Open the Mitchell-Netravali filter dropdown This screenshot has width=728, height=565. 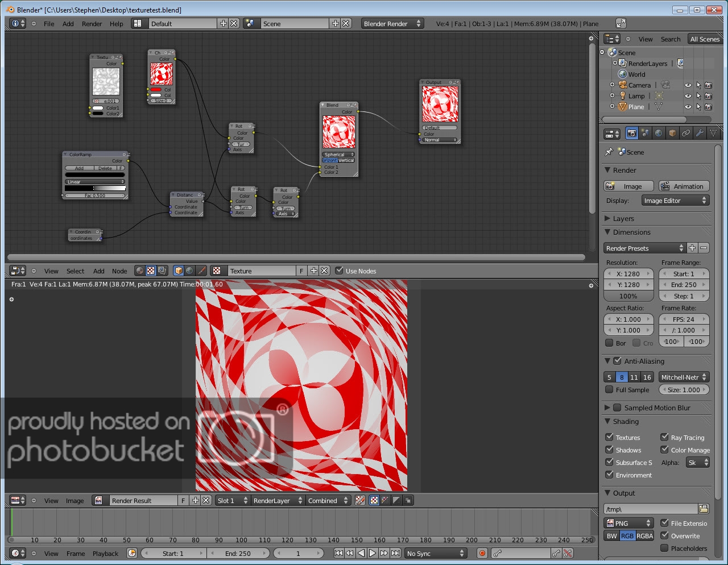tap(684, 377)
